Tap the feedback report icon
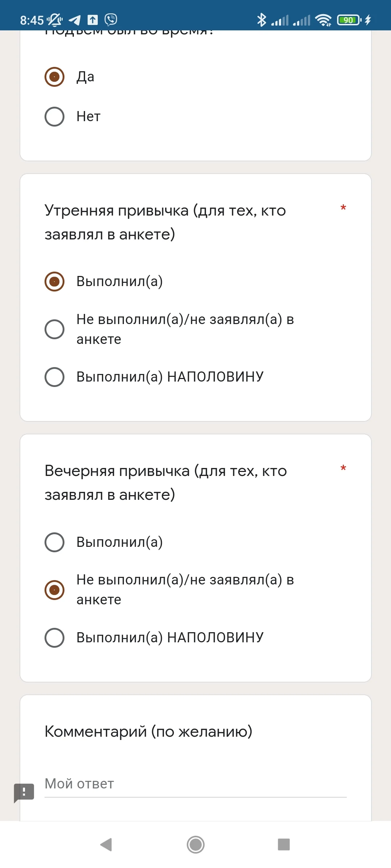Screen dimensions: 391x868 (x=24, y=792)
